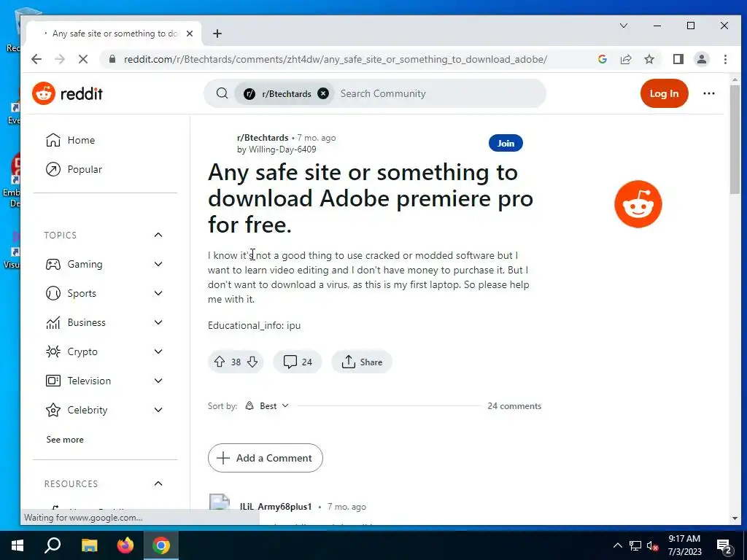Viewport: 747px width, 560px height.
Task: Click the Business chart icon
Action: coord(53,322)
